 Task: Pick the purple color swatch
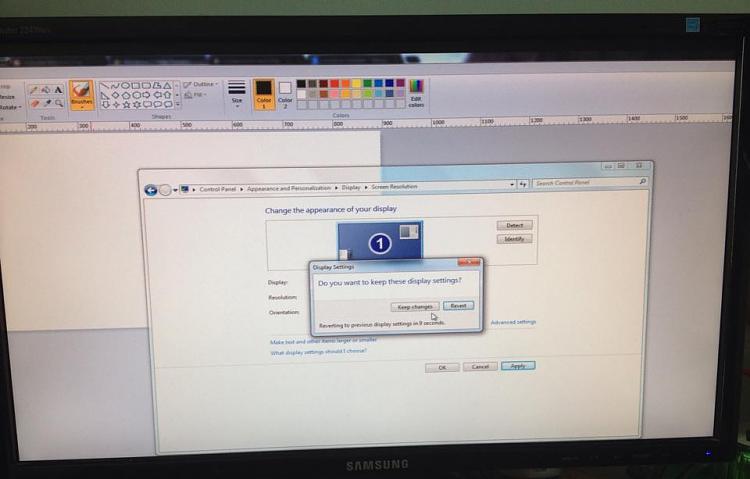400,83
